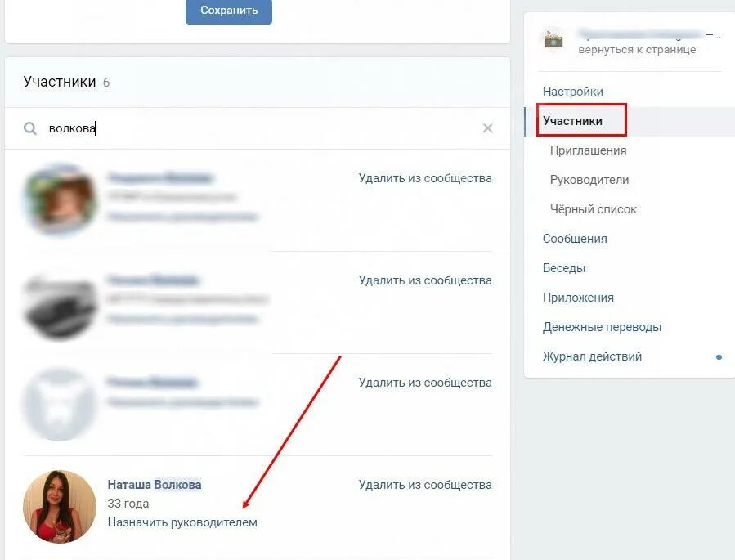Click вернуться к странице link
735x560 pixels.
(x=637, y=50)
